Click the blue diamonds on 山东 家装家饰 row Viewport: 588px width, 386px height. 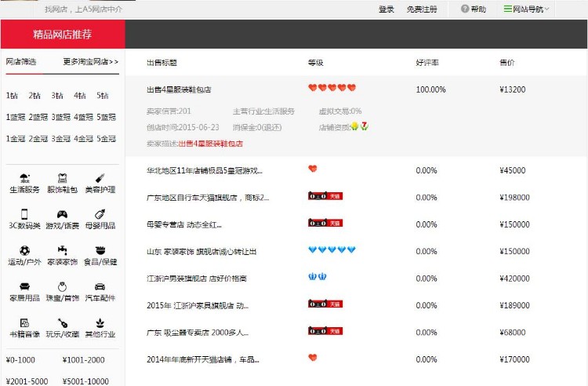tap(332, 249)
